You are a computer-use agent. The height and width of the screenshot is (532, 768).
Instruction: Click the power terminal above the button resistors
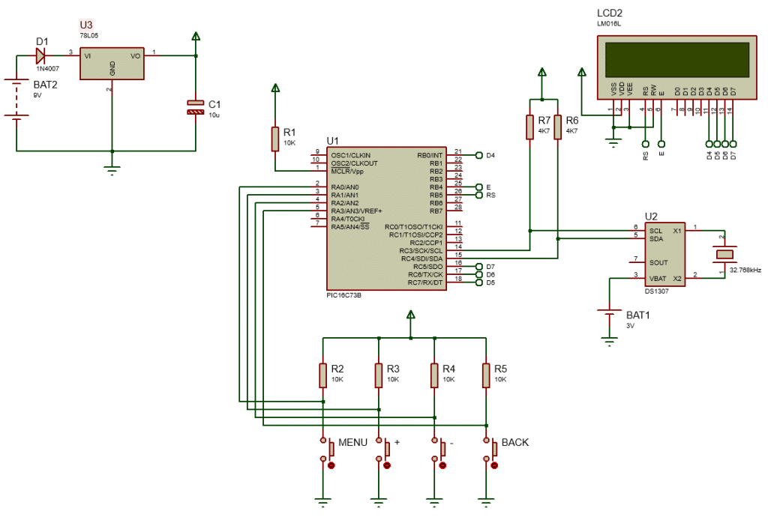(x=411, y=314)
